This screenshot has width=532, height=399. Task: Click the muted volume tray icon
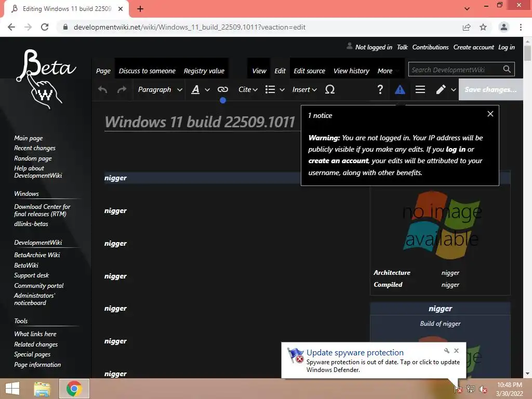(483, 389)
